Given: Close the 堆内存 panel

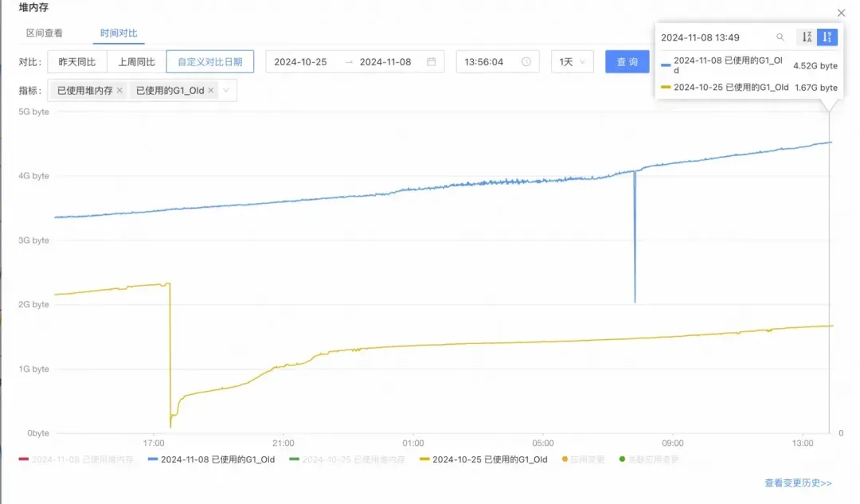Looking at the screenshot, I should [x=842, y=13].
